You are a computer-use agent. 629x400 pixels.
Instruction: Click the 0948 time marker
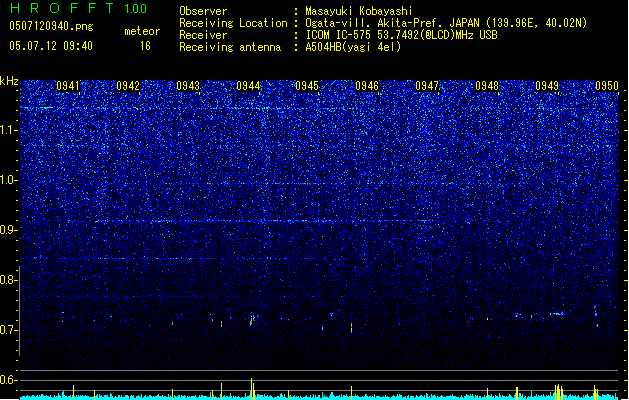point(487,86)
